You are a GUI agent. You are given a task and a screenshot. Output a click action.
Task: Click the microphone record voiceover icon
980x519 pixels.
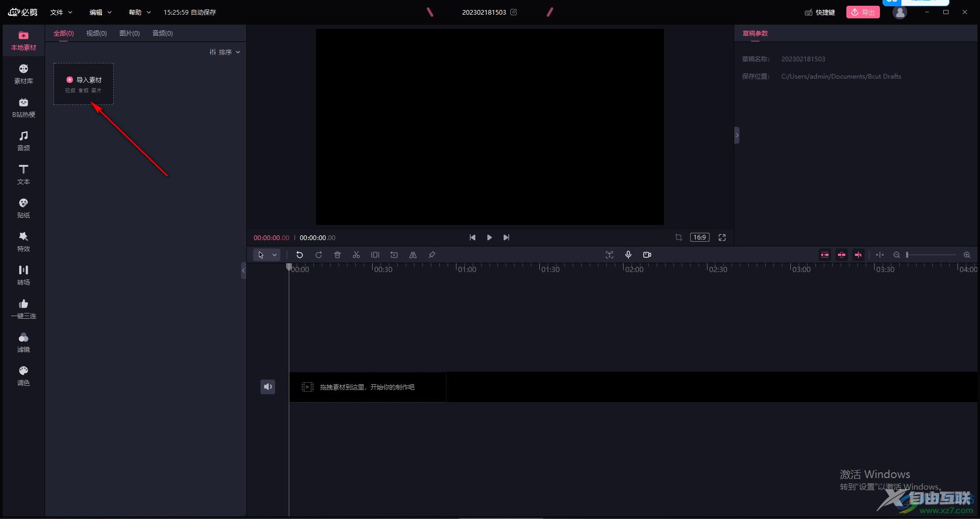628,255
